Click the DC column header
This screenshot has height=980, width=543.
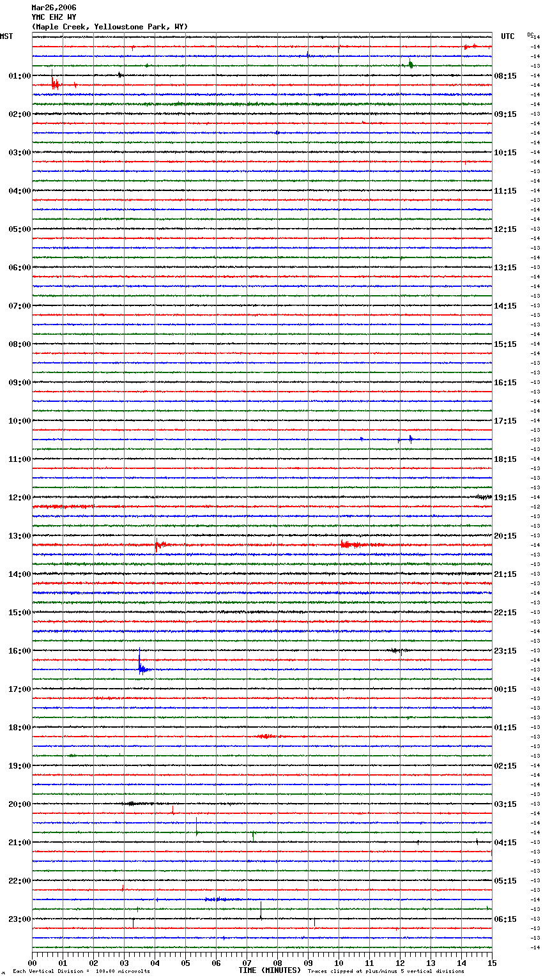tap(530, 34)
